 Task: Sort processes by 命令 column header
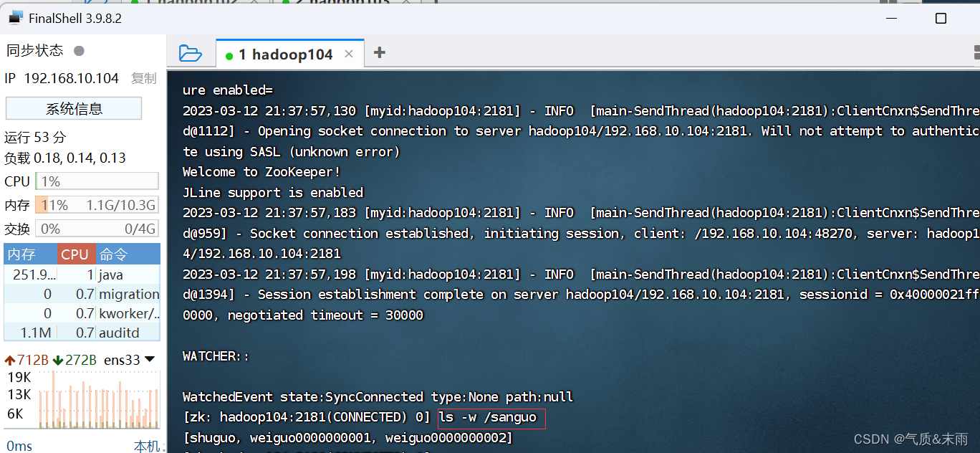pos(128,254)
